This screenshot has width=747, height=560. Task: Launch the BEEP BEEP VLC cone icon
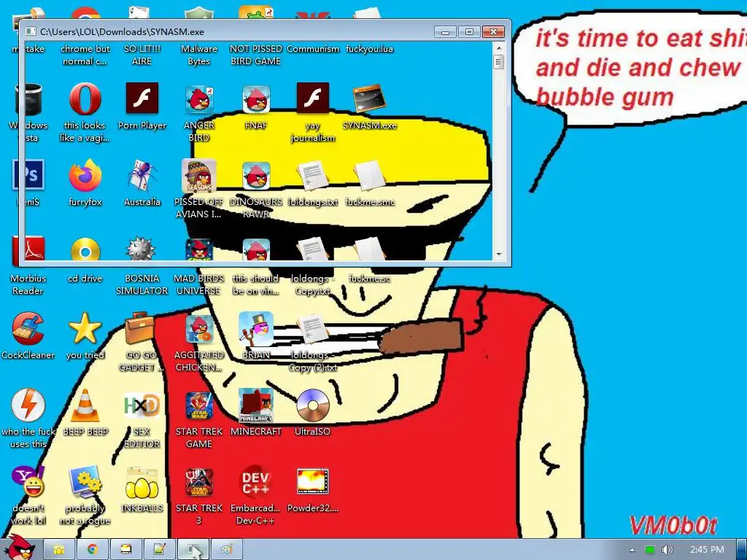(85, 405)
